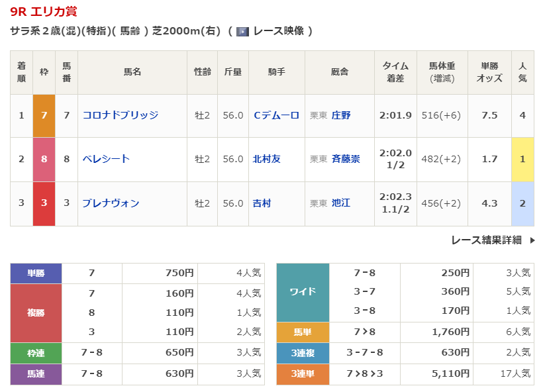This screenshot has width=545, height=392.
Task: Click the race video icon
Action: pos(242,31)
